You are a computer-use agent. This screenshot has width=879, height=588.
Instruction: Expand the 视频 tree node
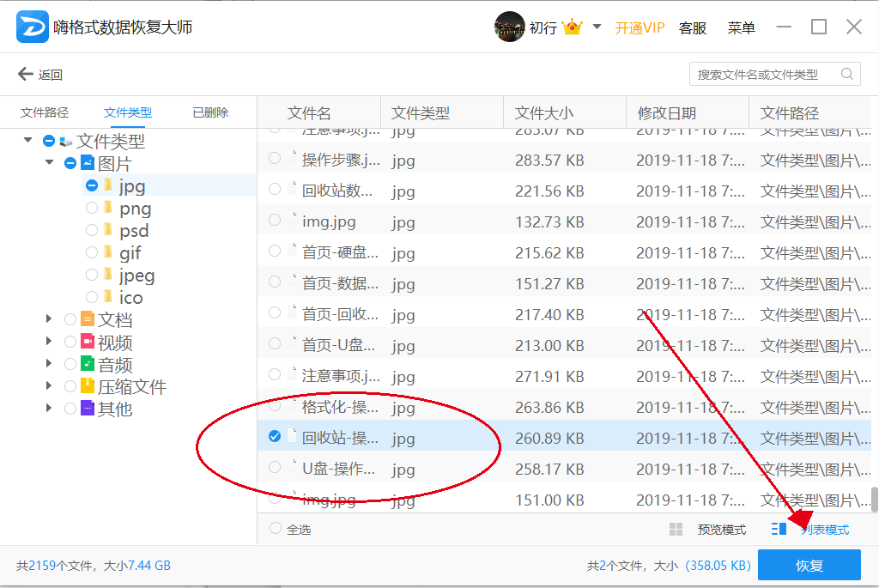pos(49,342)
